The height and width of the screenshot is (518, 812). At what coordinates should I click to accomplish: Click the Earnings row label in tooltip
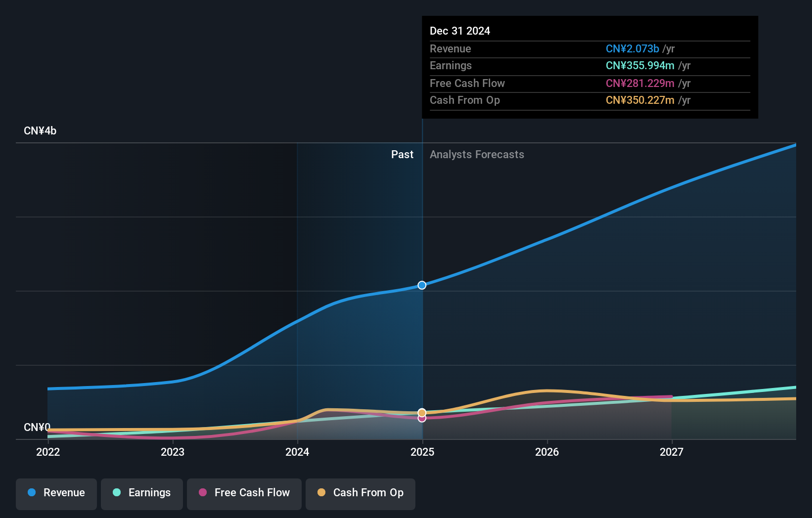tap(451, 66)
